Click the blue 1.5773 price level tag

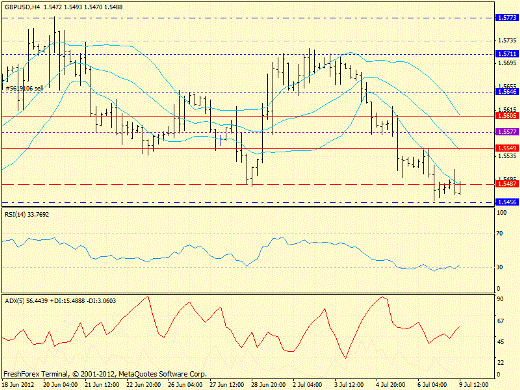(507, 18)
